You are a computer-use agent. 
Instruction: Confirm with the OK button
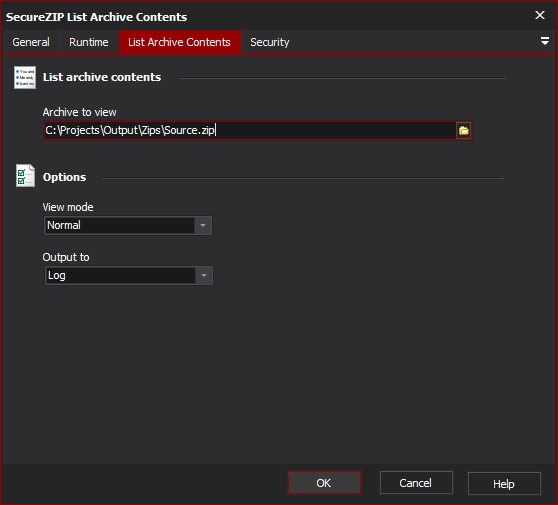(x=324, y=483)
